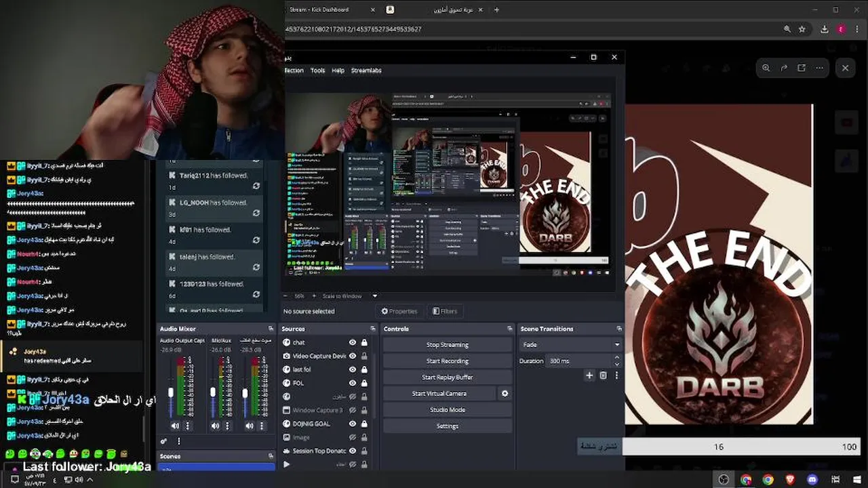Hide the FOL source
Viewport: 868px width, 488px height.
(x=353, y=383)
